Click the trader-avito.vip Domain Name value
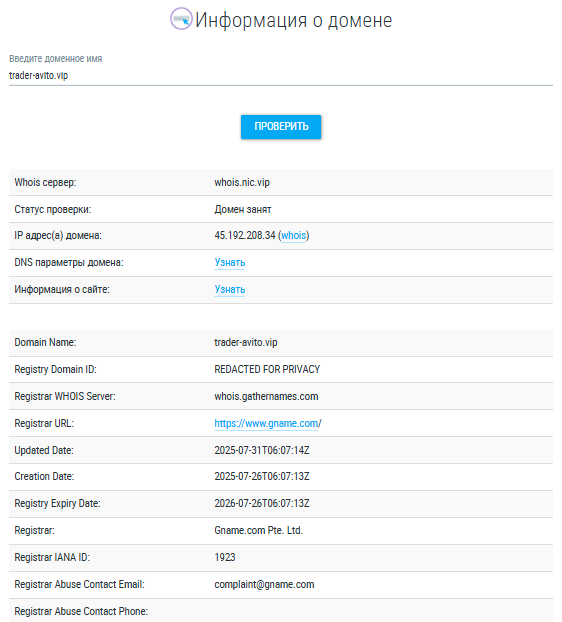 (246, 342)
